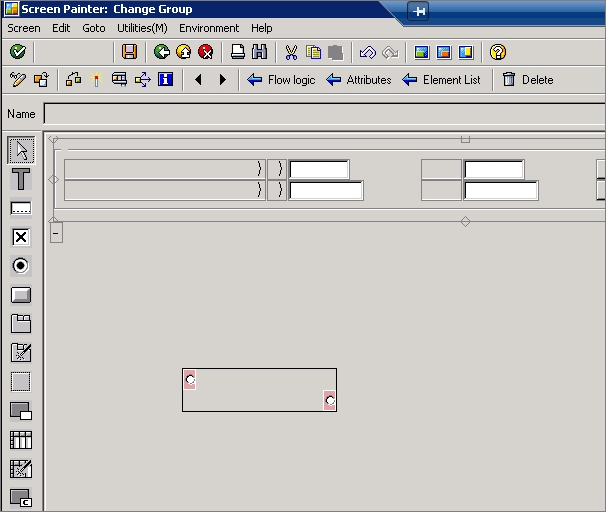Click the Find binoculars icon
Image resolution: width=606 pixels, height=512 pixels.
click(x=259, y=52)
